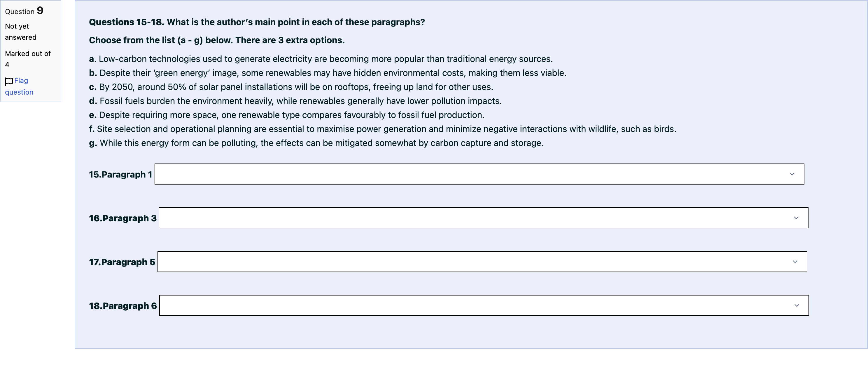Viewport: 868px width, 372px height.
Task: Open the 18.Paragraph 6 answer dropdown
Action: click(484, 305)
